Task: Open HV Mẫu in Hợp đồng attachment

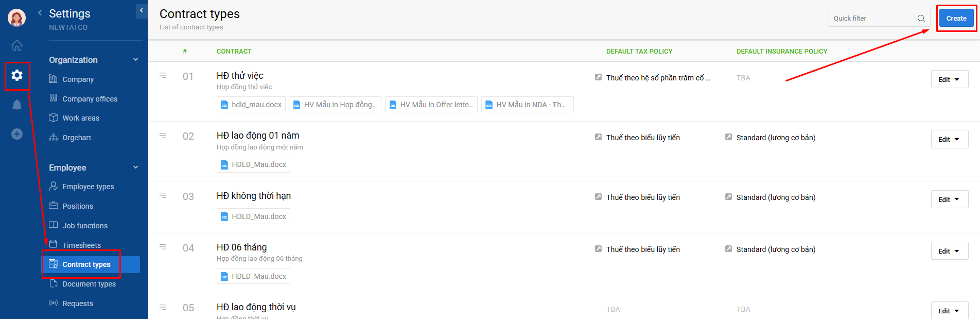Action: 335,105
